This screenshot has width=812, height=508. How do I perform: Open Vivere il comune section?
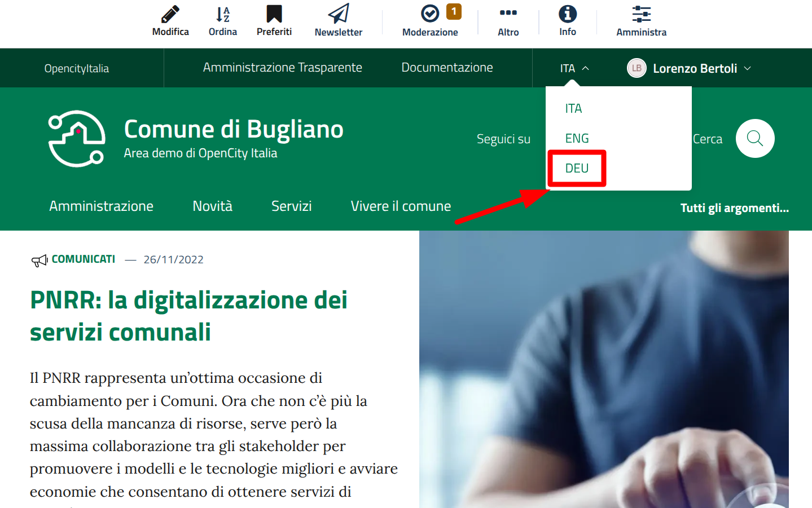pos(401,206)
